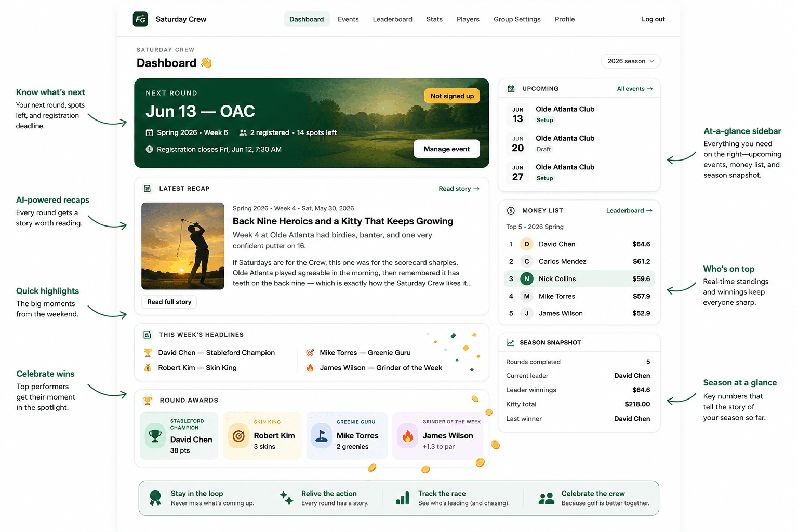Screen dimensions: 798x532
Task: Click the trophy icon in Stableford Champion card
Action: [x=155, y=435]
